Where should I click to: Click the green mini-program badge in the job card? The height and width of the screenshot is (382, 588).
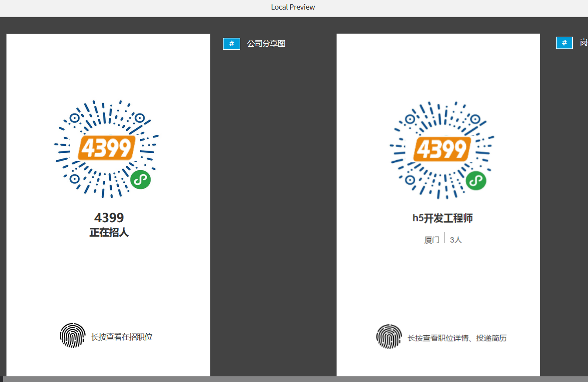[x=476, y=181]
